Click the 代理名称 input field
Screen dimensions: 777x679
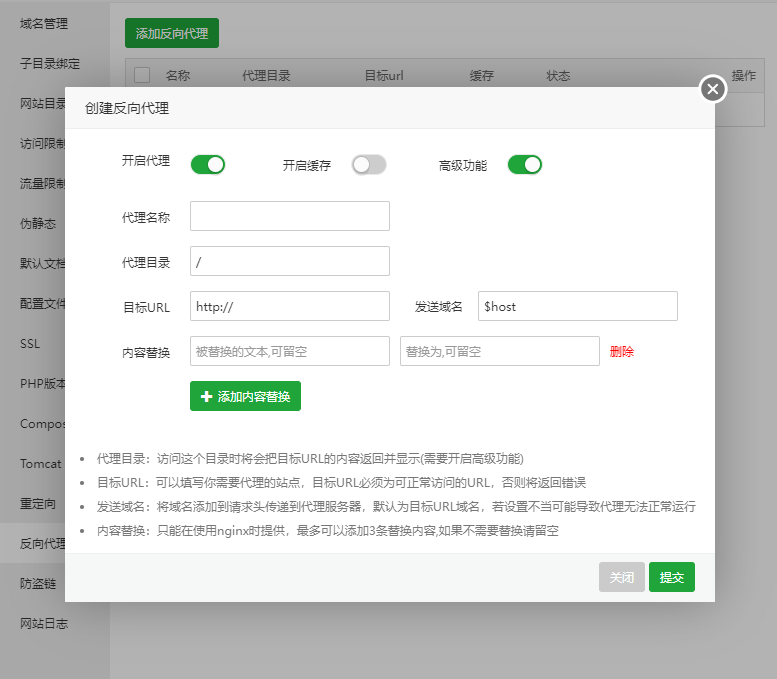pyautogui.click(x=290, y=216)
